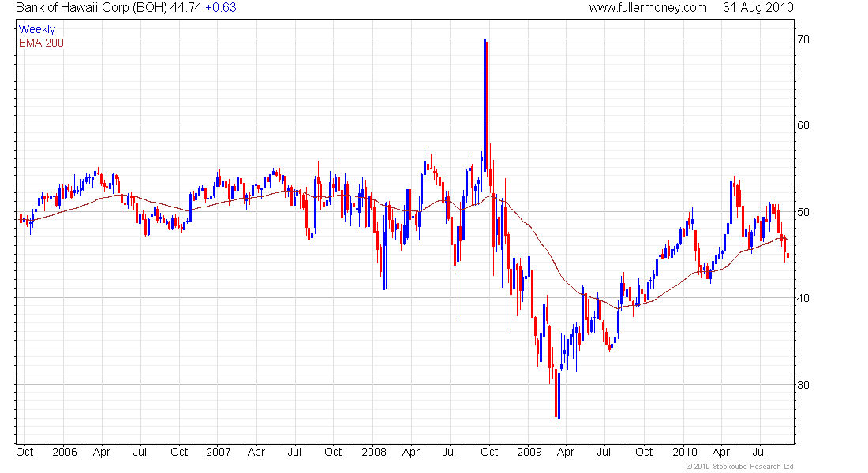868x473 pixels.
Task: Click the '2010 Stockcube Research Ltd' copyright text
Action: click(739, 467)
